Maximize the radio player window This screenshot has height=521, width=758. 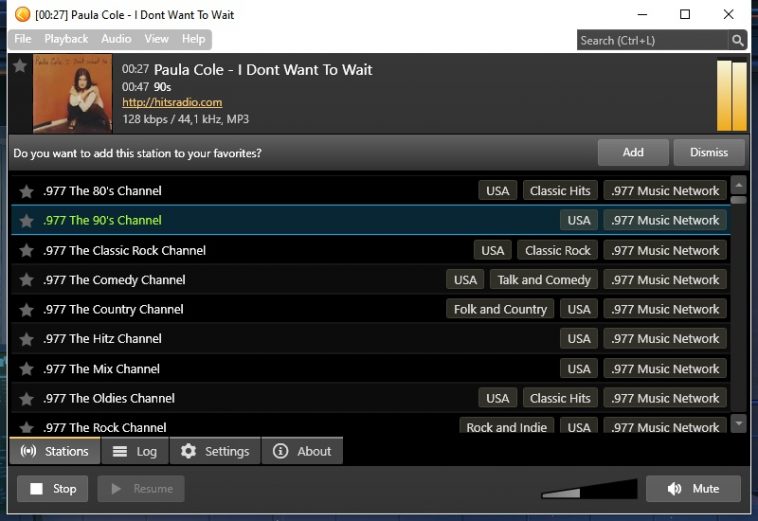[685, 14]
